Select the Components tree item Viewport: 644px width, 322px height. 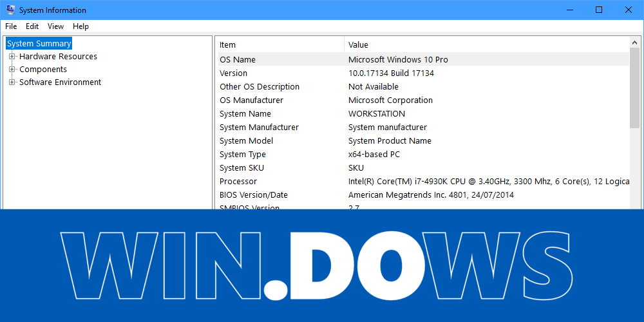[43, 69]
